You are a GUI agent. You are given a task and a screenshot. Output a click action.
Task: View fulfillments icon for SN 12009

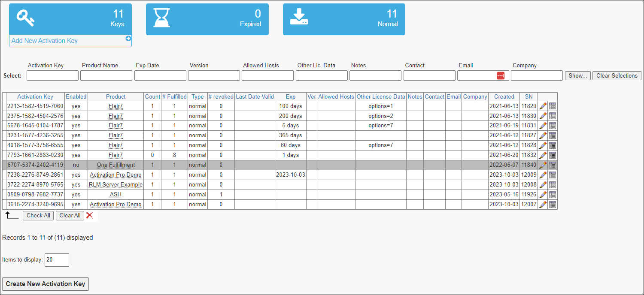tap(553, 175)
